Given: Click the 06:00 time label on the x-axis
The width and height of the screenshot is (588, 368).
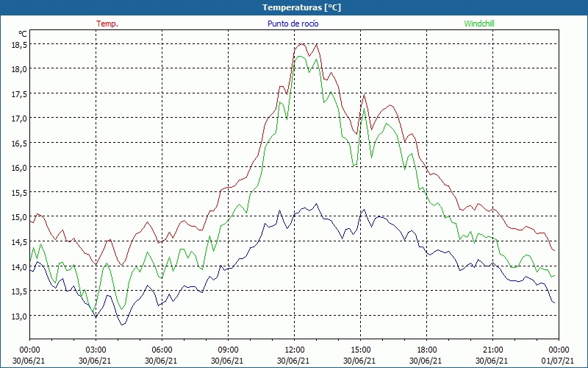Looking at the screenshot, I should click(162, 350).
